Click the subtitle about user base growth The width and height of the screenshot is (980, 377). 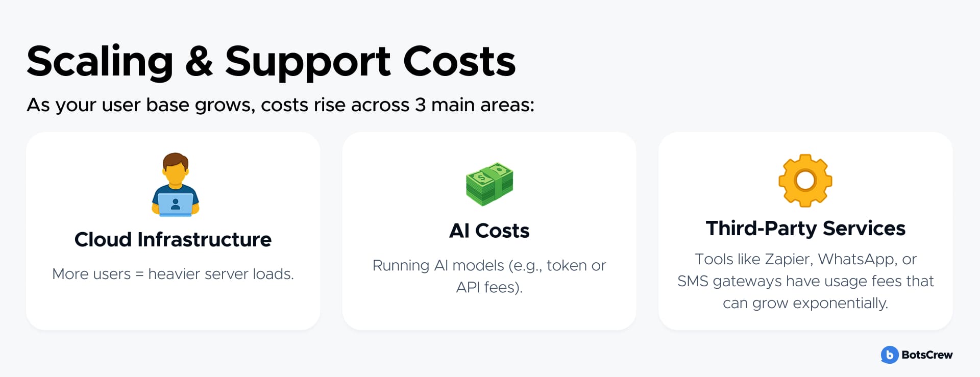click(x=280, y=105)
